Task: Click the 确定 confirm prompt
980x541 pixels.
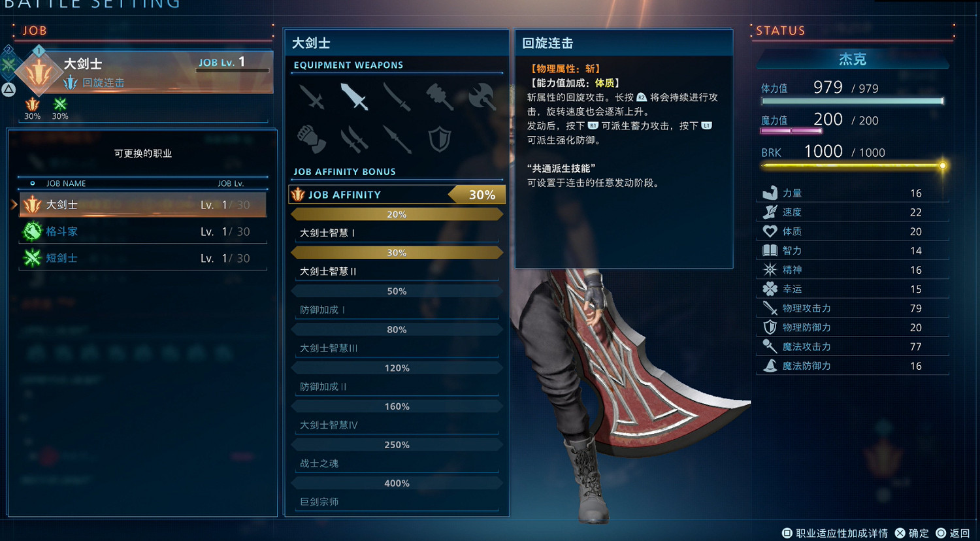Action: tap(912, 533)
